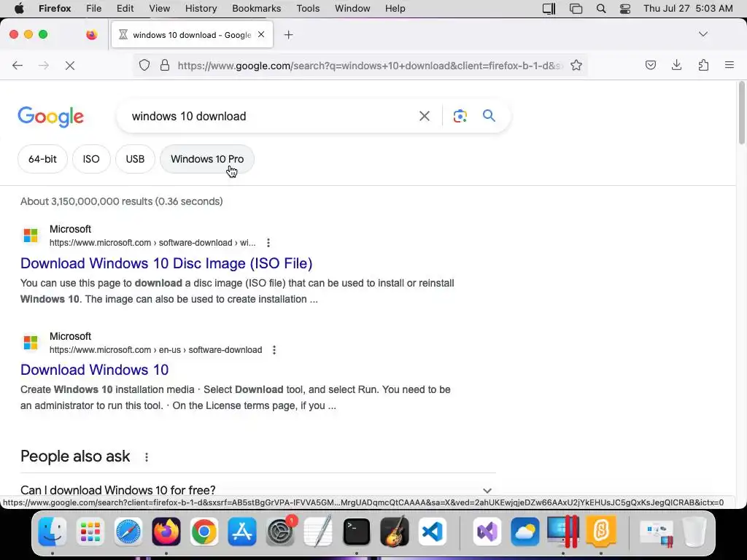The height and width of the screenshot is (560, 747).
Task: Open a new tab with the plus button
Action: (x=288, y=35)
